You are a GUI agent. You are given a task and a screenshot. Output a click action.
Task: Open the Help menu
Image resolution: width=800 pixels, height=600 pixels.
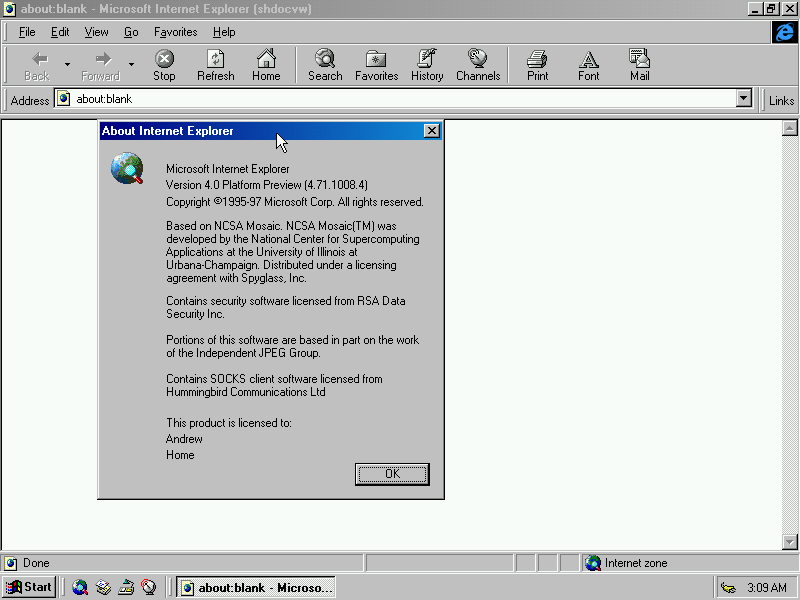coord(224,32)
